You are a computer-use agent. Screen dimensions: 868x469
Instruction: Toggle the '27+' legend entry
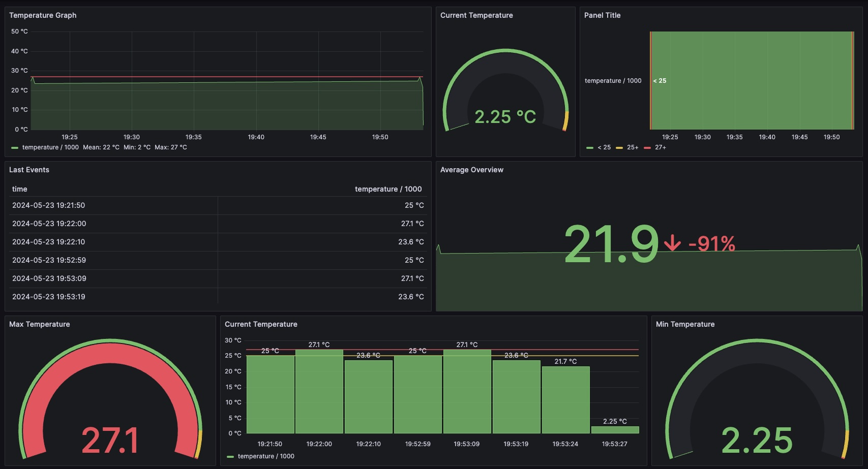click(661, 147)
